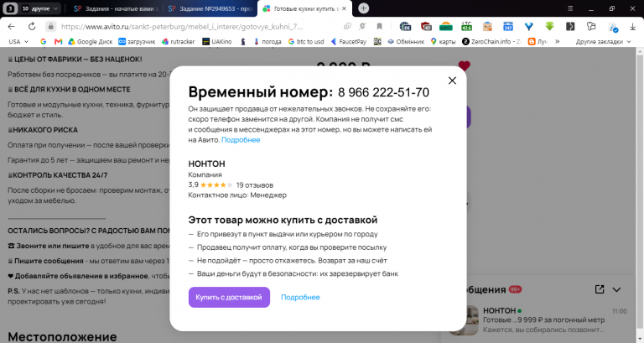Expand the '10 другое' tab group dropdown

[x=40, y=8]
